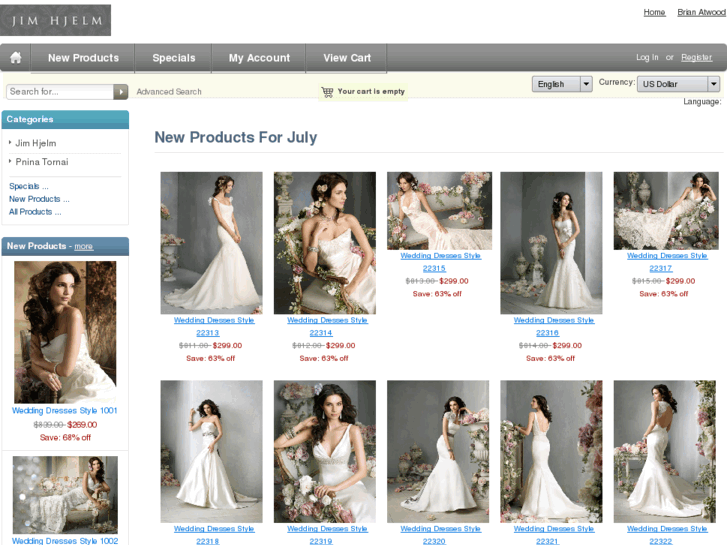Open the Style 22314 dress image
The image size is (727, 545).
(x=325, y=243)
